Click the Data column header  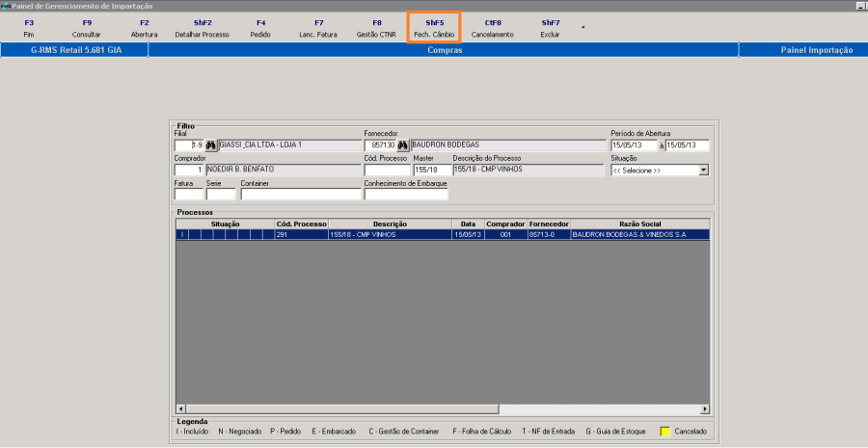pos(468,224)
